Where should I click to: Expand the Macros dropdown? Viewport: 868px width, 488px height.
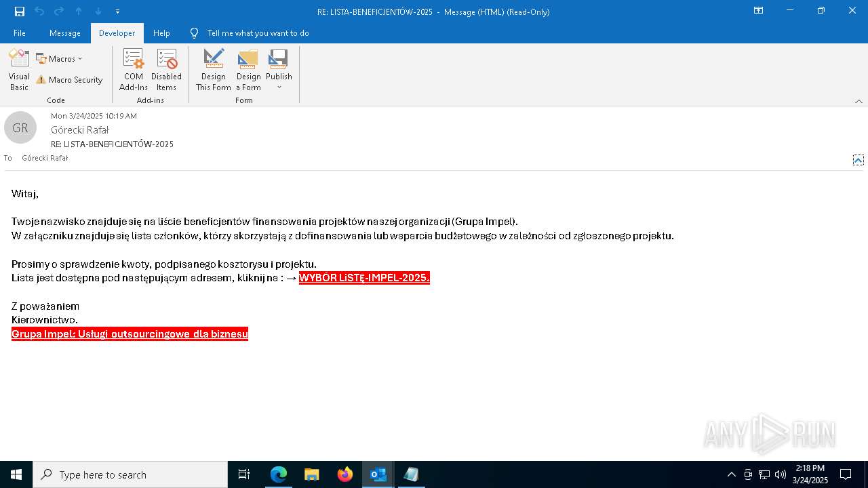point(60,59)
